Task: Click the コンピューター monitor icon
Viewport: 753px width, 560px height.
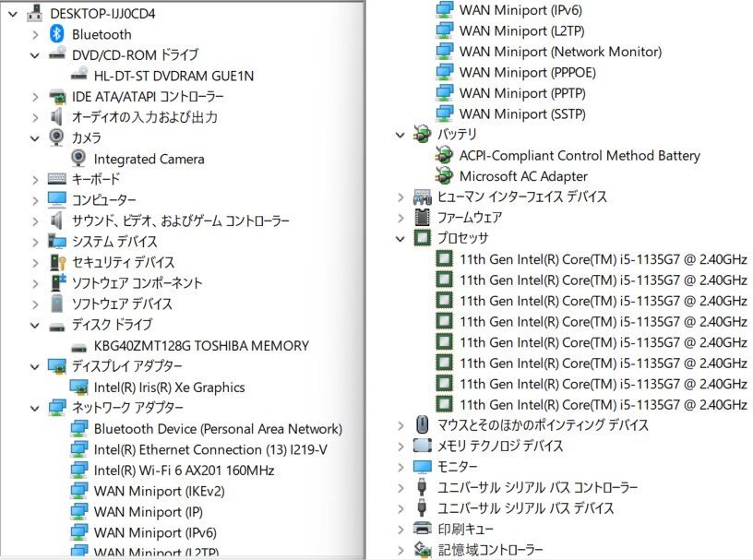Action: (x=56, y=200)
